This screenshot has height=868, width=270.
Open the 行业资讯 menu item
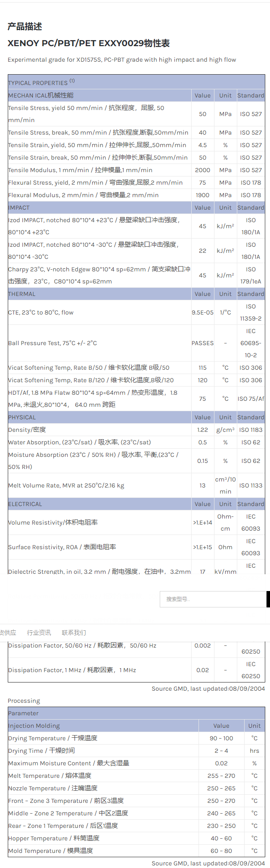click(39, 632)
